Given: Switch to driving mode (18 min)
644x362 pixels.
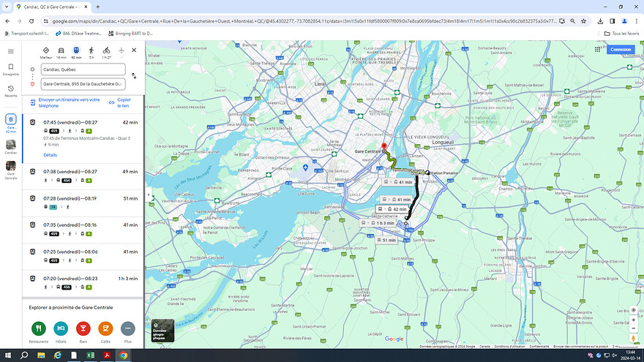Looking at the screenshot, I should (61, 52).
